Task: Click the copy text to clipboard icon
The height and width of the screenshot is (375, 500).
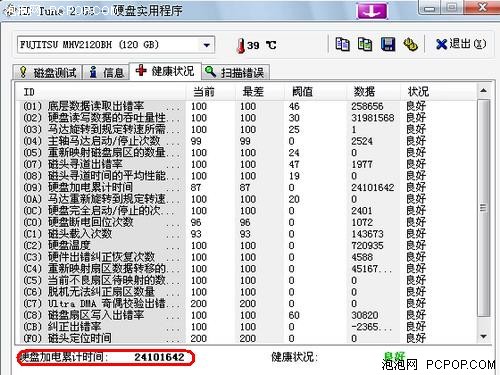Action: click(x=342, y=44)
